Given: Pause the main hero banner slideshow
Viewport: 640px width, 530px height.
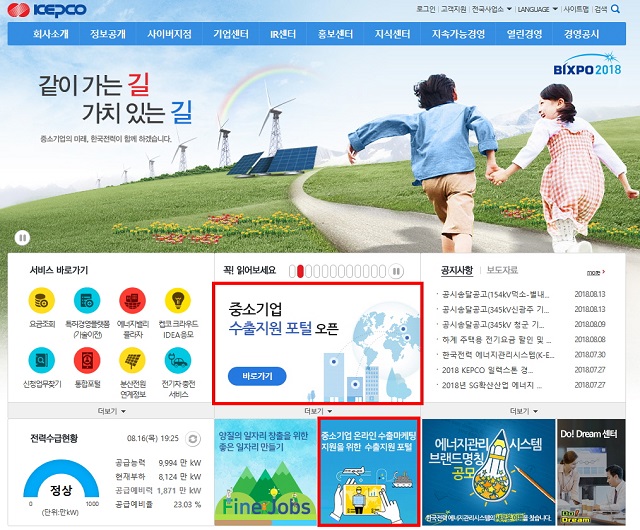Looking at the screenshot, I should (x=21, y=237).
